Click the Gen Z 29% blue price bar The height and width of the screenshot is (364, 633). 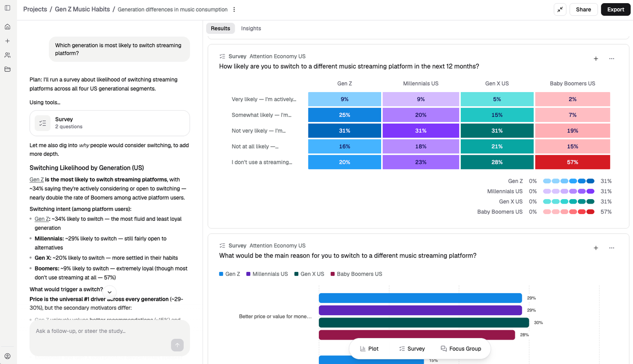tap(420, 298)
